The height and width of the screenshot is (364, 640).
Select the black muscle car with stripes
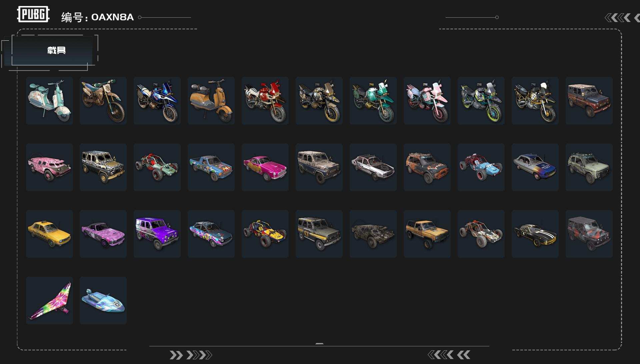point(535,234)
